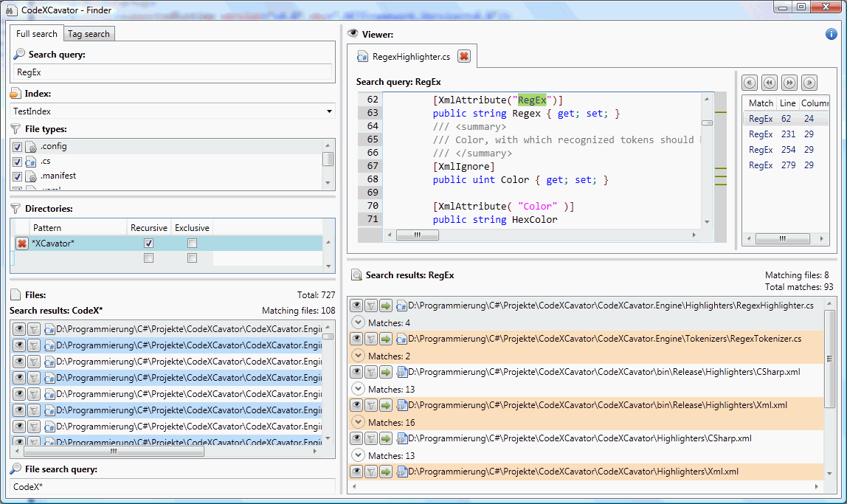
Task: Select the Full search tab
Action: (36, 34)
